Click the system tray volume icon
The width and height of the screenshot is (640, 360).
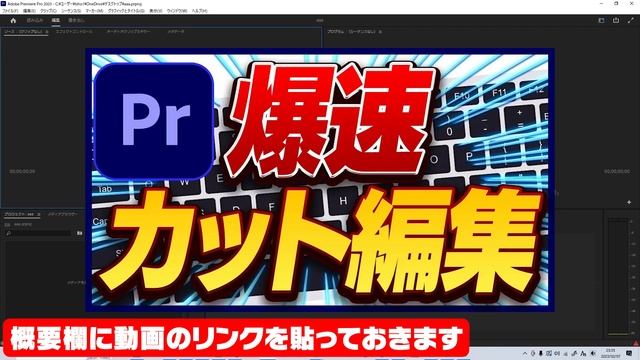click(x=593, y=353)
